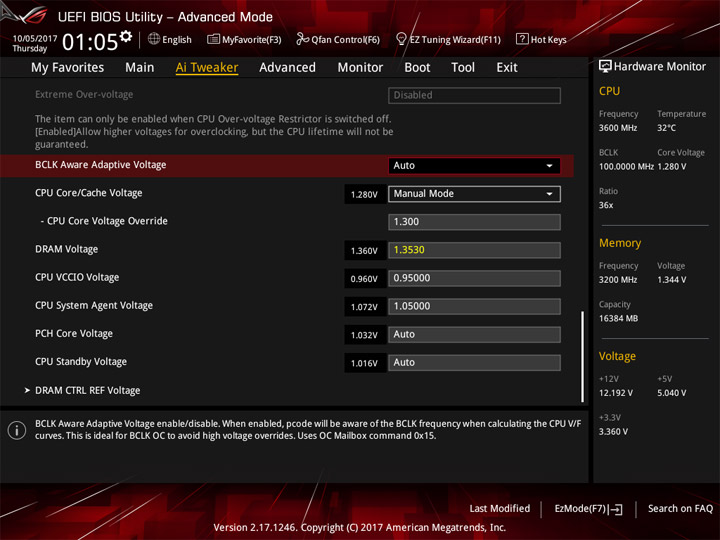The width and height of the screenshot is (720, 540).
Task: Click the Hardware Monitor screen icon
Action: (x=605, y=67)
